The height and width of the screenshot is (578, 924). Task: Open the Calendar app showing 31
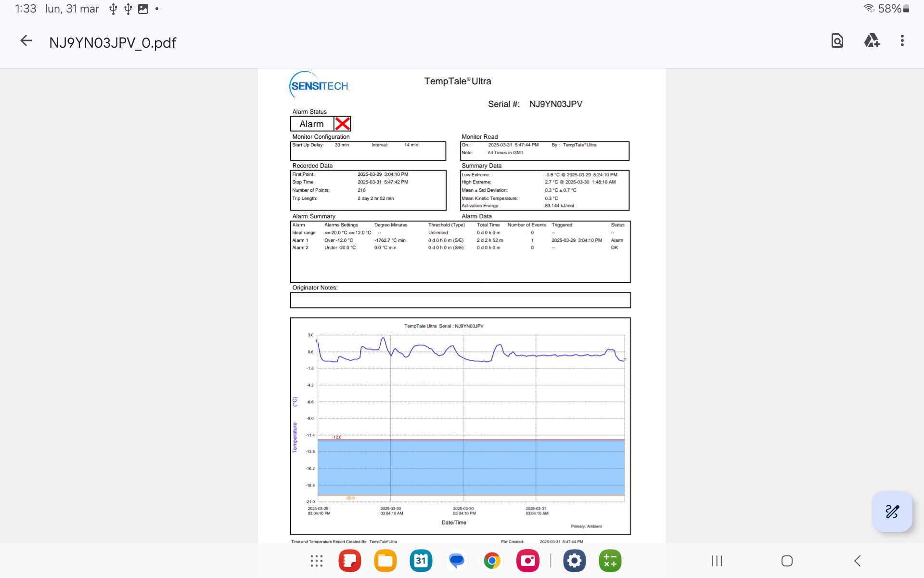click(421, 561)
